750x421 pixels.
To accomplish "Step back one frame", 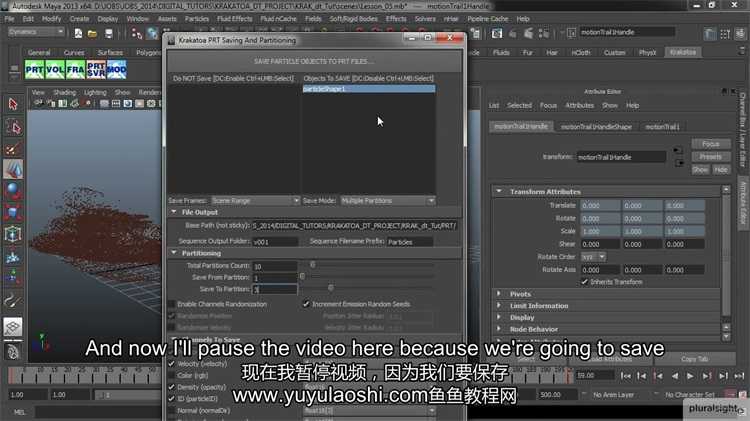I will click(x=641, y=376).
